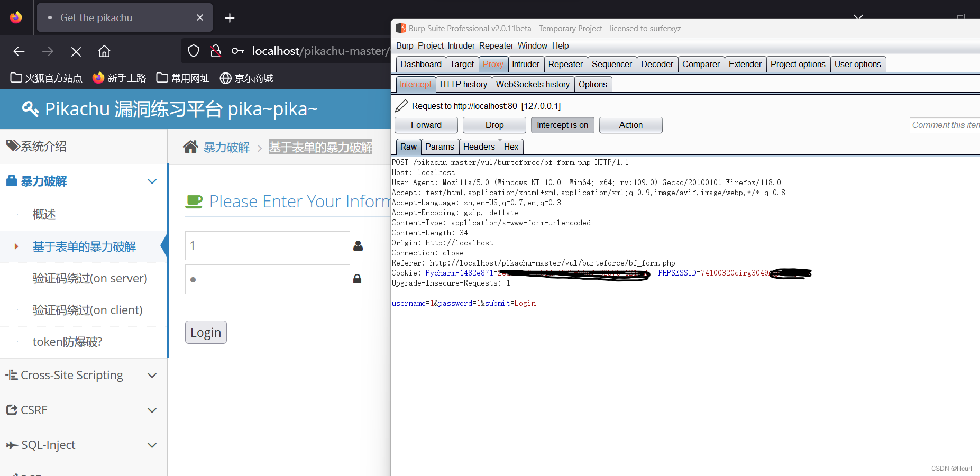The image size is (980, 476).
Task: Switch to the Comparer tab
Action: (701, 64)
